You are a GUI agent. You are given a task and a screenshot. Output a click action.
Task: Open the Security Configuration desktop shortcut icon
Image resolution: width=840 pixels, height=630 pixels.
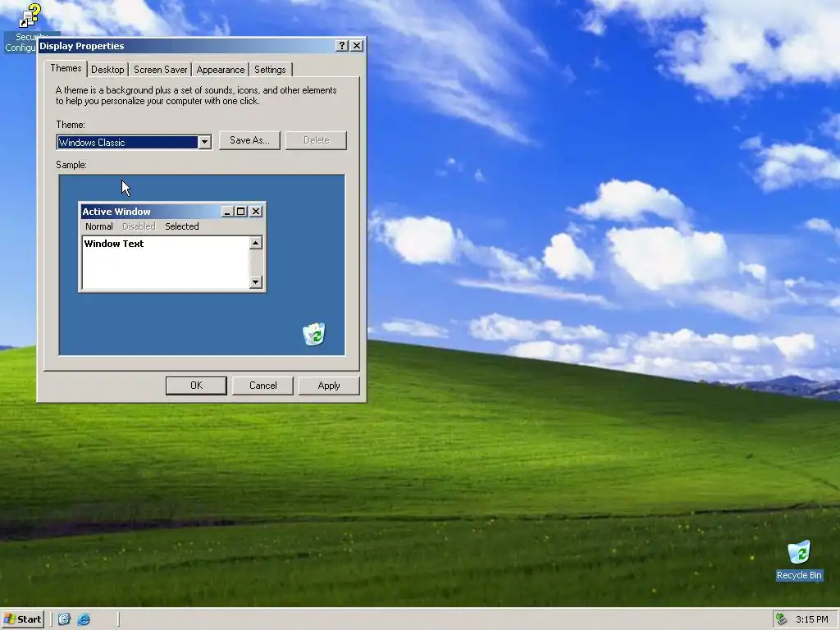coord(30,16)
